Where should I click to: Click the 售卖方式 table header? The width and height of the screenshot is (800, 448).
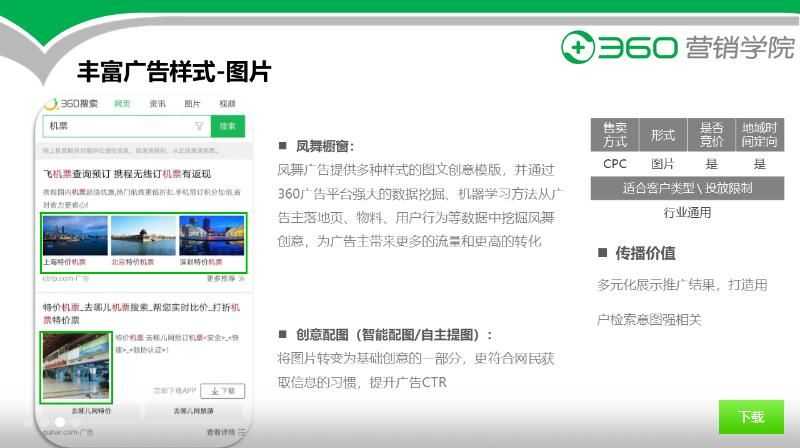[614, 135]
